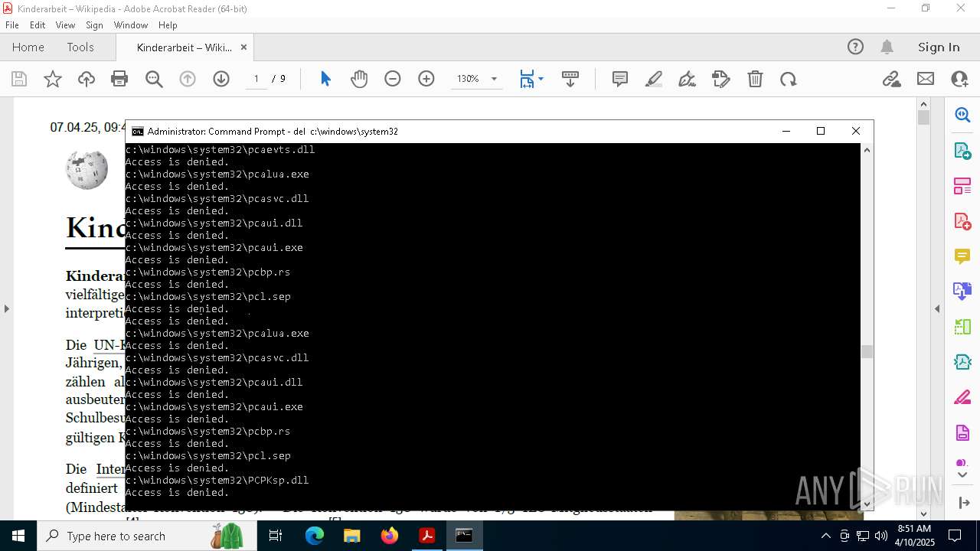Screen dimensions: 980x551
Task: Click the Delete trash can icon
Action: pos(755,79)
